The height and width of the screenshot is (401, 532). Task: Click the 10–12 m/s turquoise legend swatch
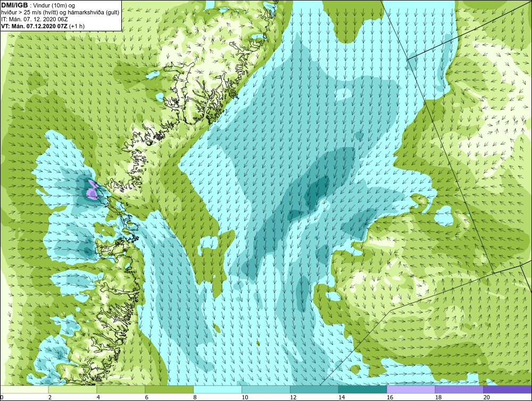(266, 389)
